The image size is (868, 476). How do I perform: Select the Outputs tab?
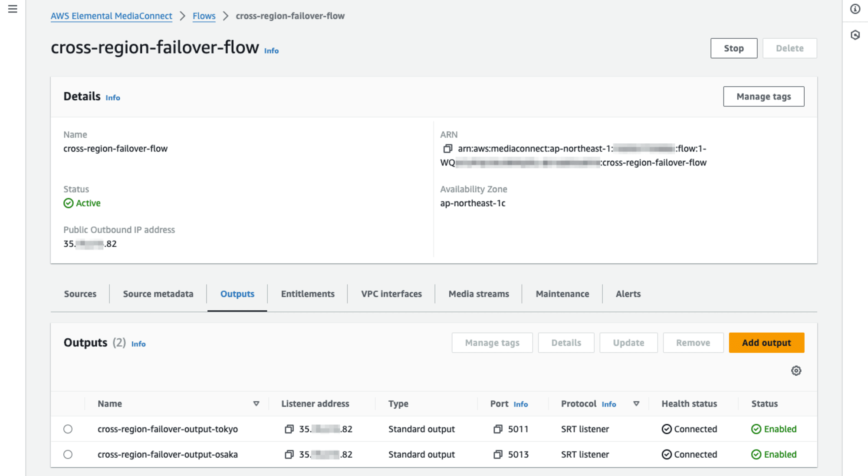[x=237, y=294]
